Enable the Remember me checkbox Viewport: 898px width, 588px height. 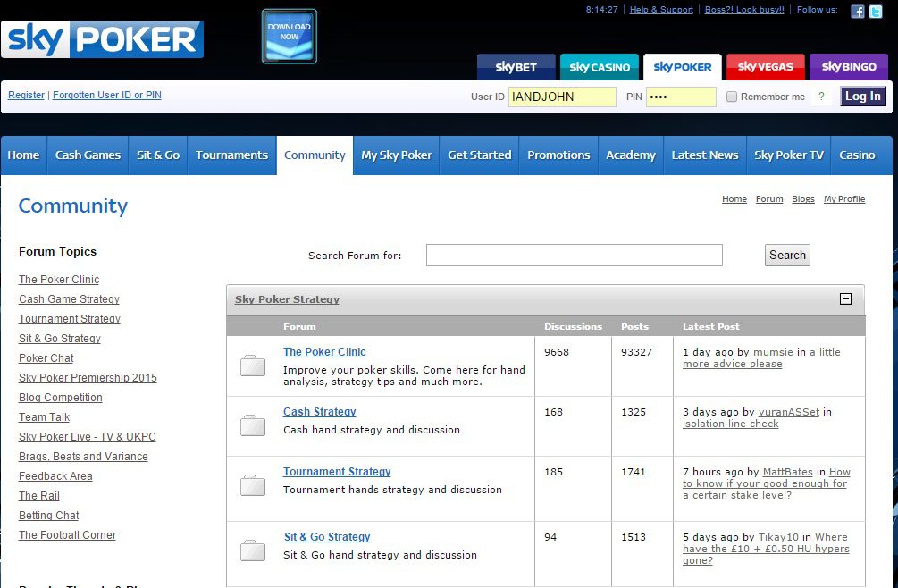(731, 97)
